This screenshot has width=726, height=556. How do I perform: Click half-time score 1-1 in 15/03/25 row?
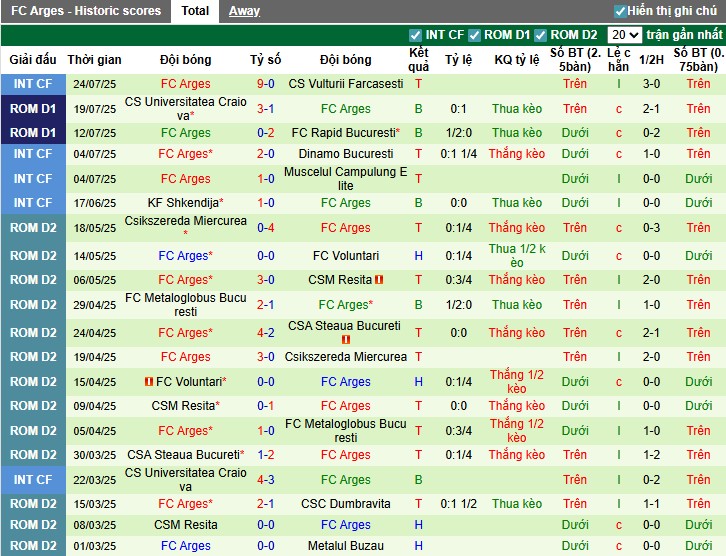[x=651, y=504]
